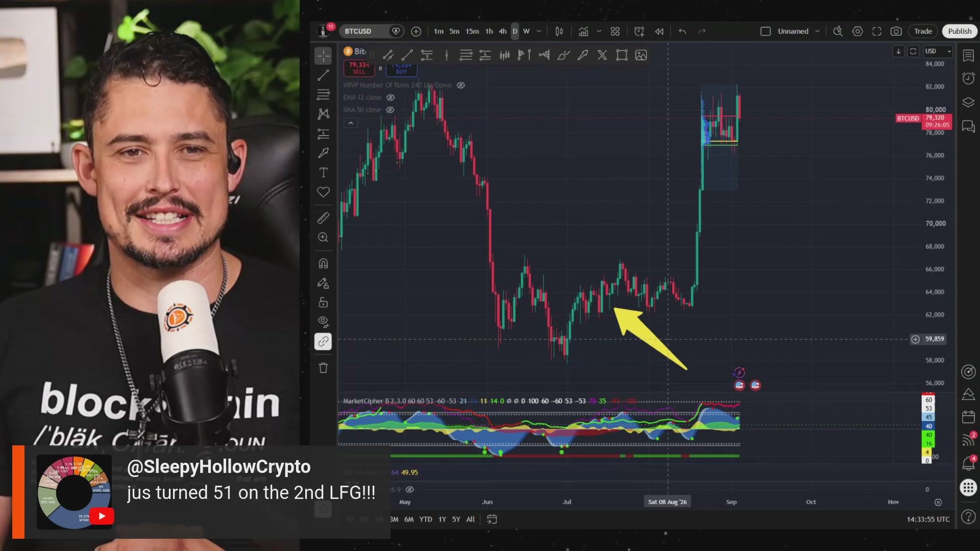Create a new price alert
This screenshot has width=980, height=551.
click(x=639, y=32)
